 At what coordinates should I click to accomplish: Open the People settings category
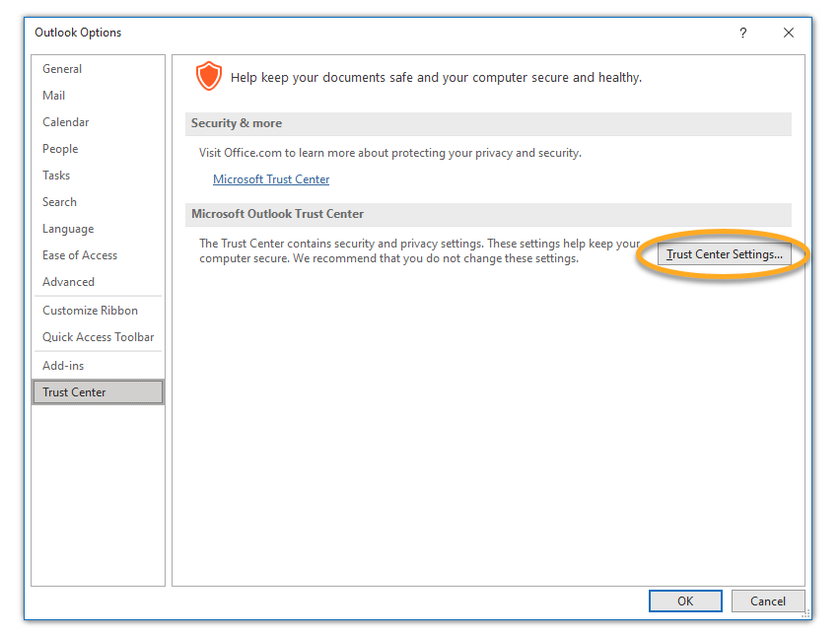coord(60,149)
